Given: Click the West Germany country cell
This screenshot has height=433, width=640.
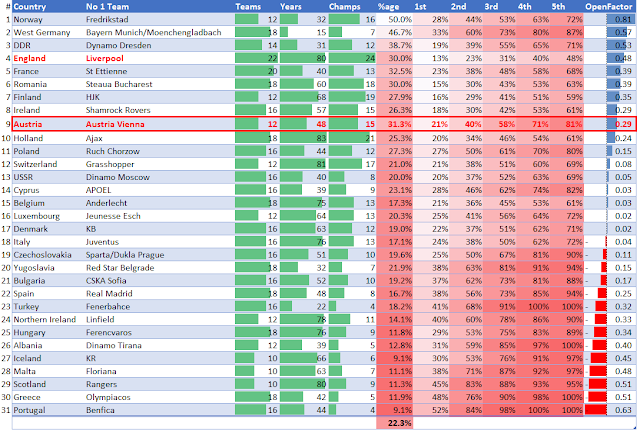Looking at the screenshot, I should 42,32.
